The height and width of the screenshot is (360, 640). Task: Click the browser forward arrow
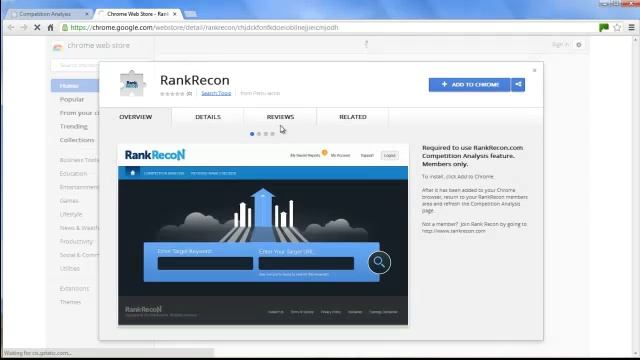tap(24, 27)
